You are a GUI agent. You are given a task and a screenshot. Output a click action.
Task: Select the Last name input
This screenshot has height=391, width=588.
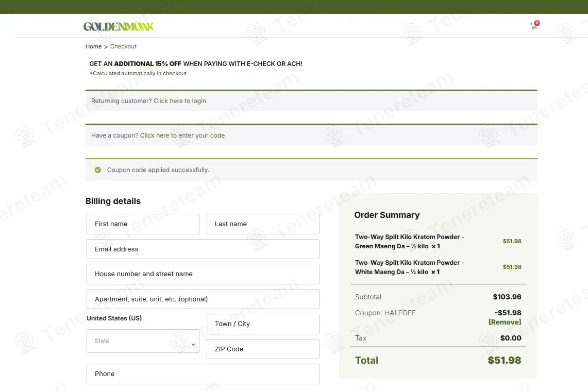pos(263,224)
